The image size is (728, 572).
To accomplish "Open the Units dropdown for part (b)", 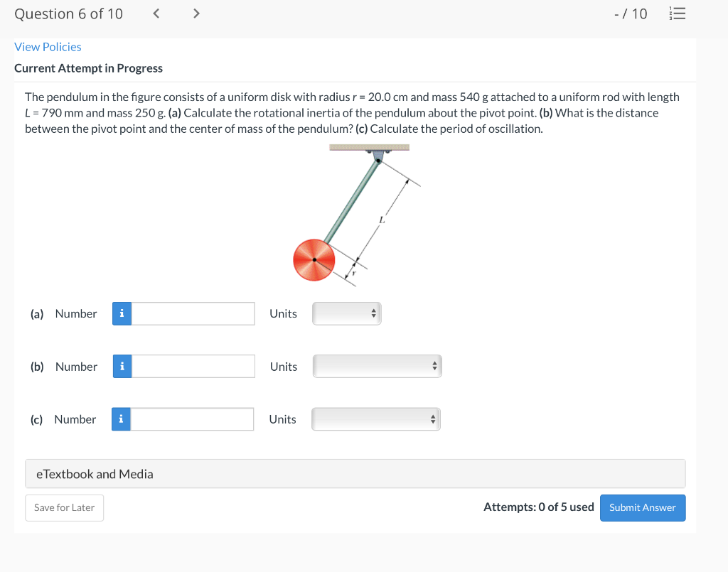I will click(x=377, y=366).
